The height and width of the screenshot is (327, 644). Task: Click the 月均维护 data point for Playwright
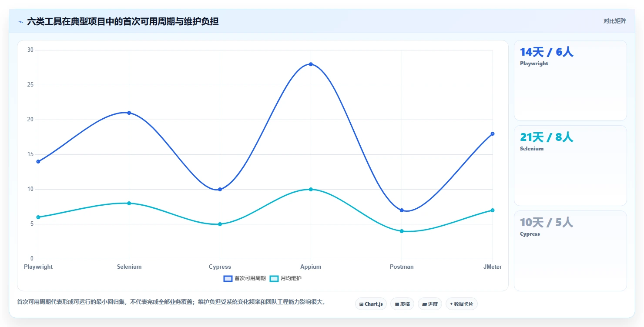click(x=38, y=217)
